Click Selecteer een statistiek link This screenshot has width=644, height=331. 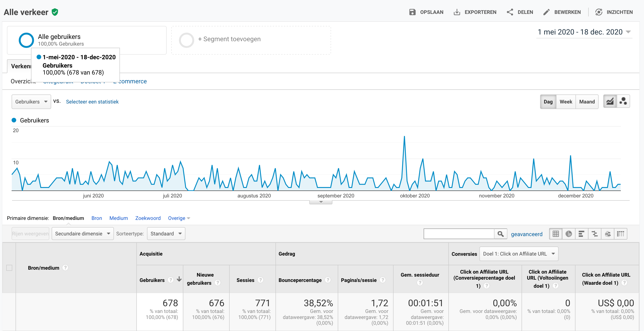[92, 102]
